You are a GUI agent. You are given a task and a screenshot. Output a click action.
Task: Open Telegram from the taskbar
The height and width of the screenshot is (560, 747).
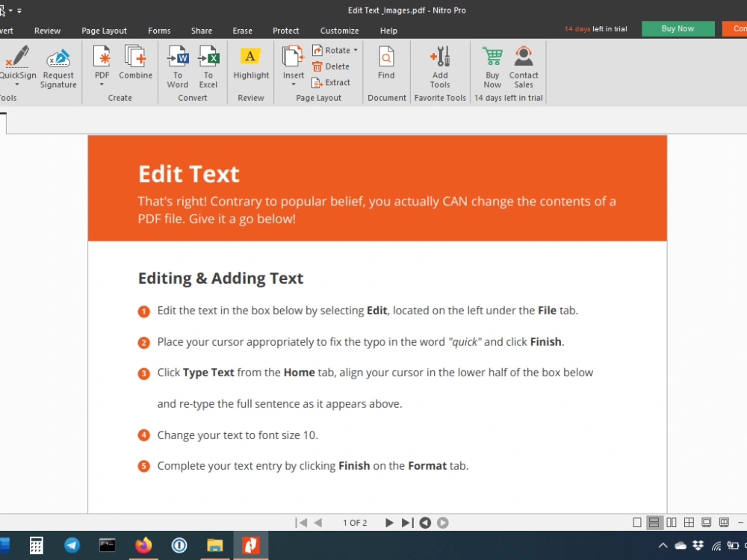72,545
